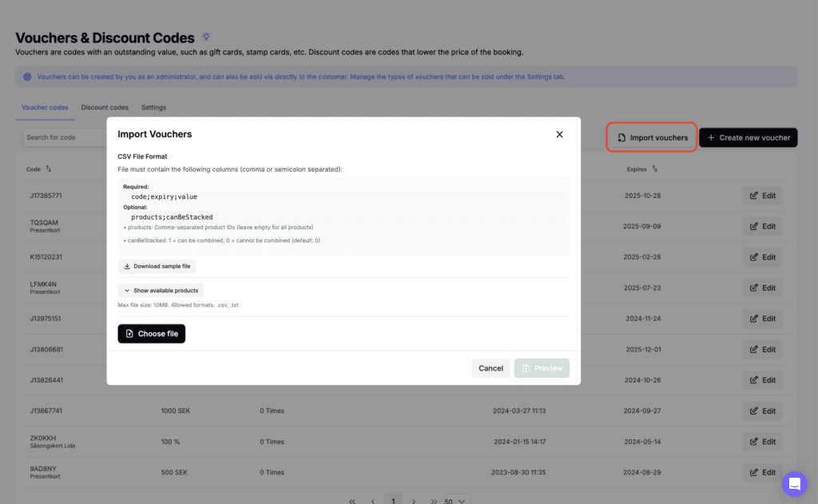
Task: Click the info icon in the blue banner
Action: click(x=27, y=77)
